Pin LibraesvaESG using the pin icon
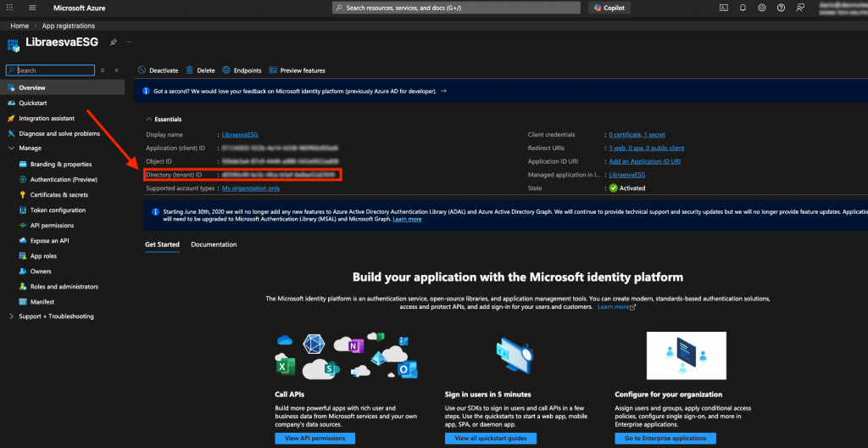Image resolution: width=868 pixels, height=448 pixels. 113,42
